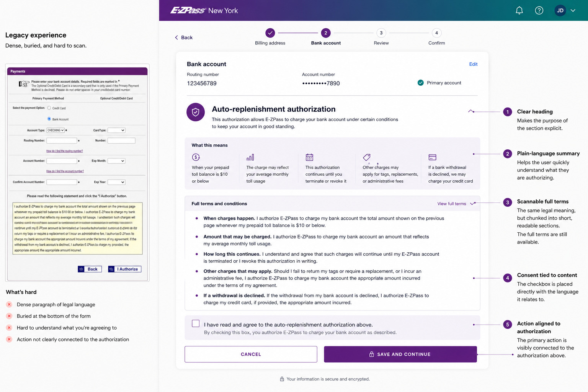
Task: Expand the account menu chevron beside JD
Action: 573,10
